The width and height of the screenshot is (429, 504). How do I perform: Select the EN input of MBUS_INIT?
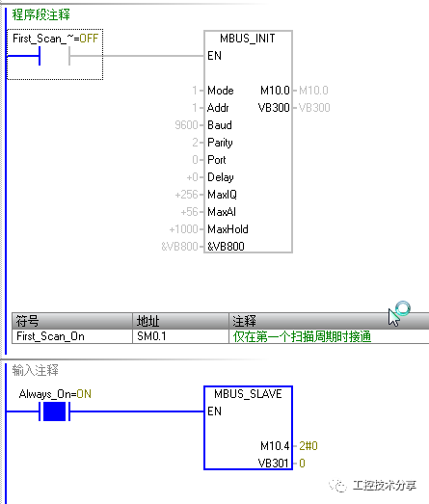(x=214, y=56)
